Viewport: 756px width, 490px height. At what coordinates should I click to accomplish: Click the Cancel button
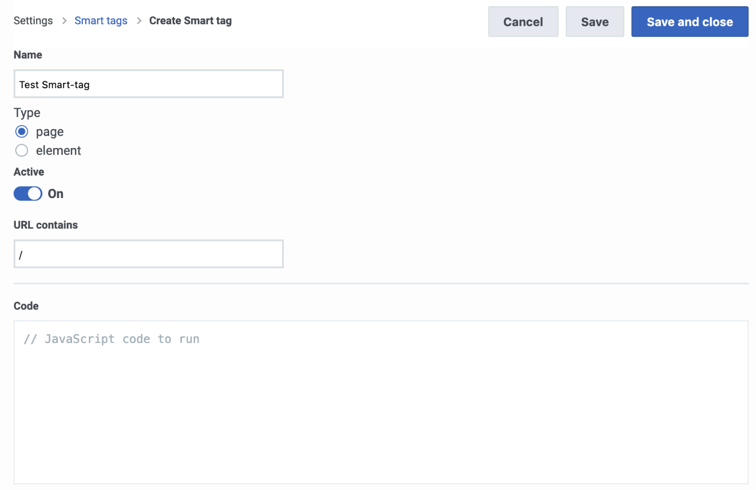pyautogui.click(x=523, y=22)
